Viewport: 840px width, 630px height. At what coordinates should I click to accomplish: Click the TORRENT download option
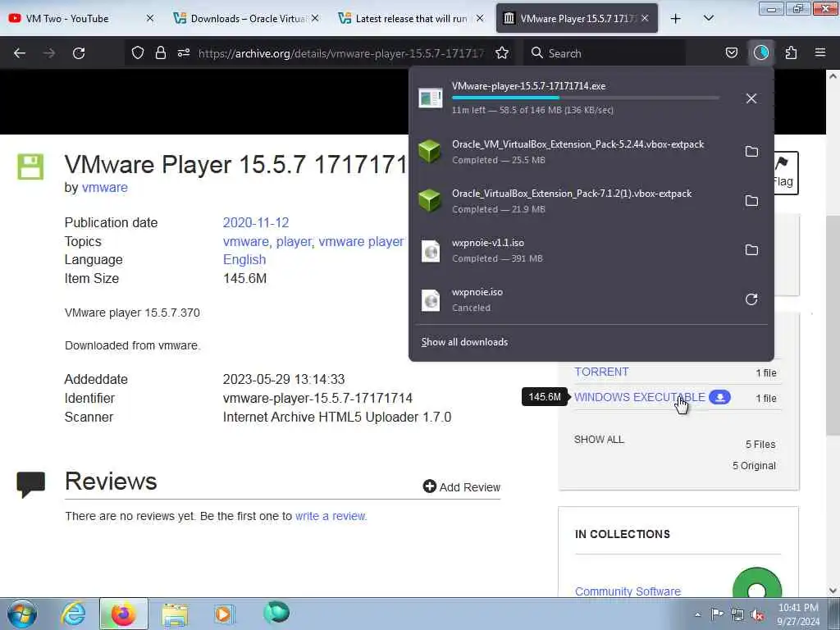[601, 372]
